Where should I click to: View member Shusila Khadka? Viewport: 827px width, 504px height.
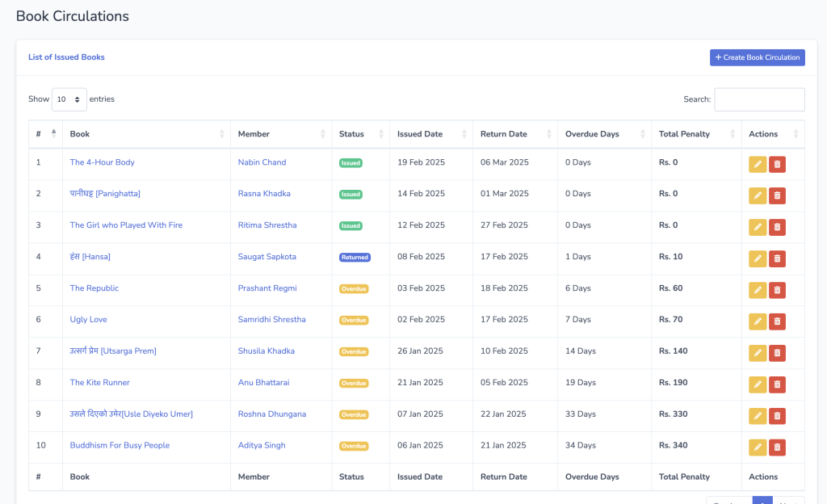267,351
